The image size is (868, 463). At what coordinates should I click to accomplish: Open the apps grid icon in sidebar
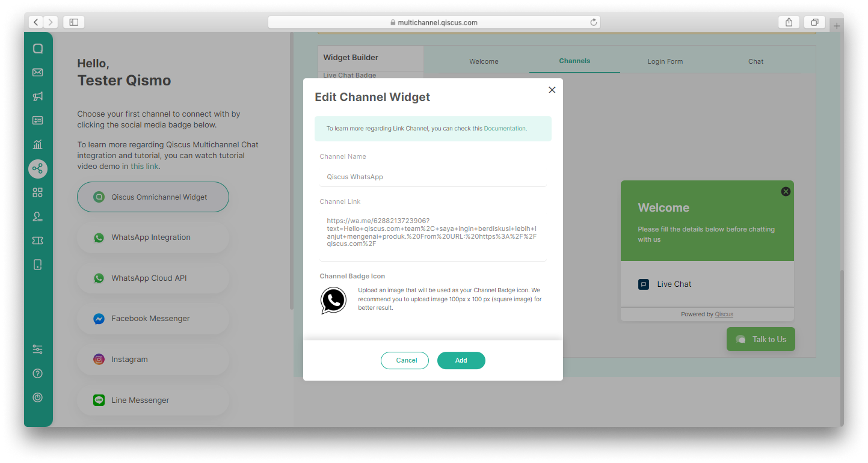click(37, 192)
